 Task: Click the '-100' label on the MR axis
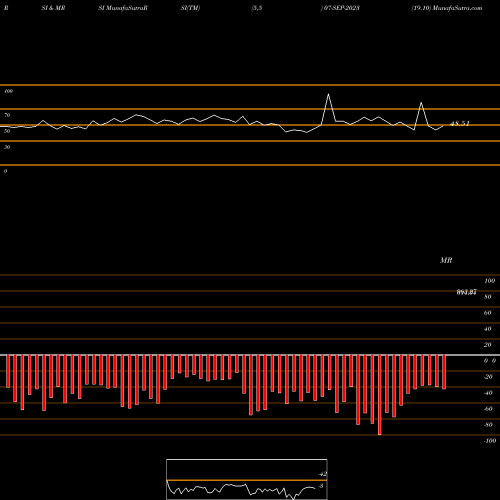pos(490,441)
